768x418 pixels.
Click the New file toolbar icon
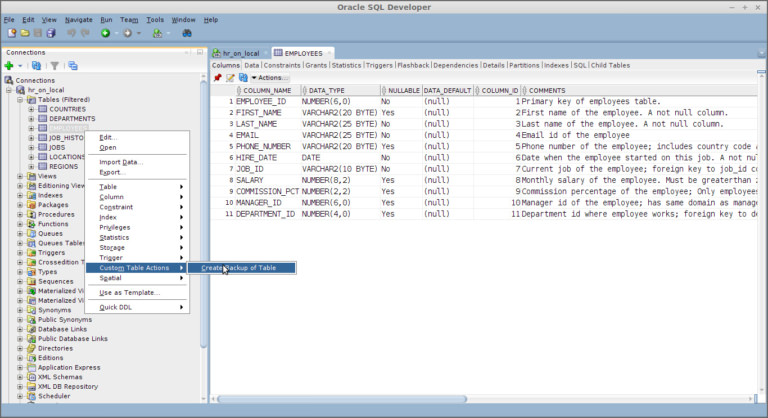11,33
